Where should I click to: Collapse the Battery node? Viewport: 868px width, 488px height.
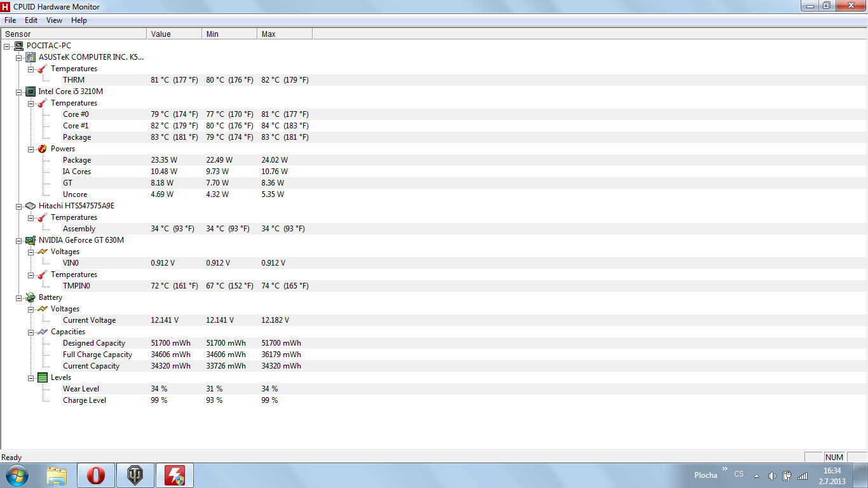[19, 297]
